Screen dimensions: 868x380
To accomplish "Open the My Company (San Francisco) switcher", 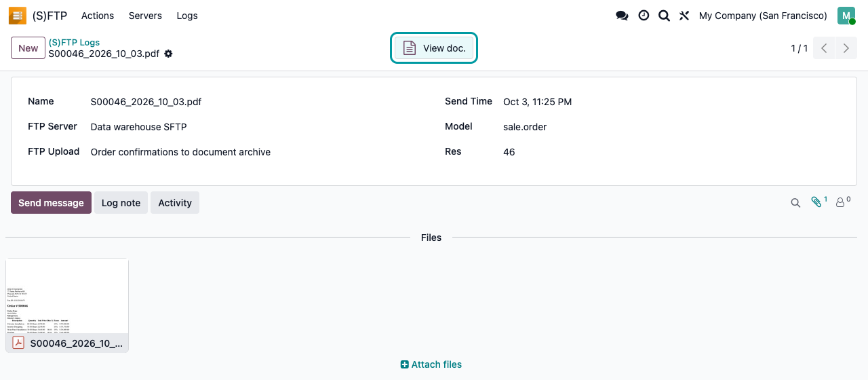I will coord(763,16).
